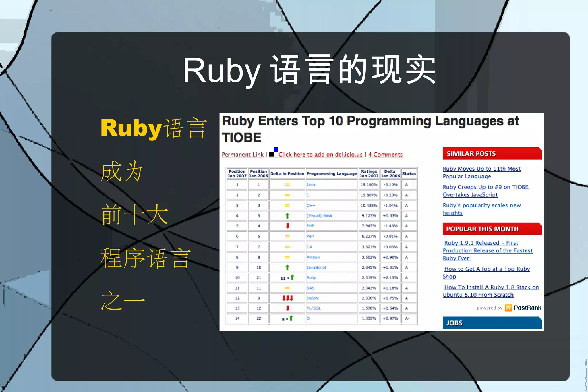Click Ruby's rating value 2.519%

pyautogui.click(x=369, y=277)
